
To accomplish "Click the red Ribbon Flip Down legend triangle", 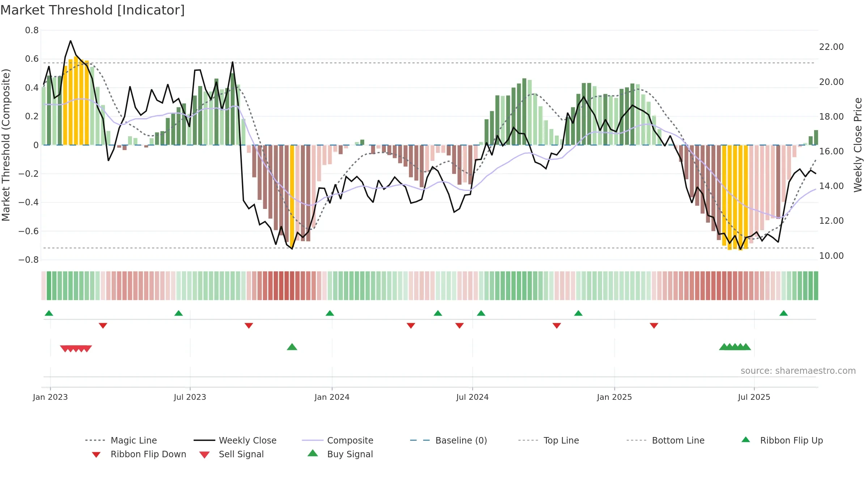I will pyautogui.click(x=96, y=455).
